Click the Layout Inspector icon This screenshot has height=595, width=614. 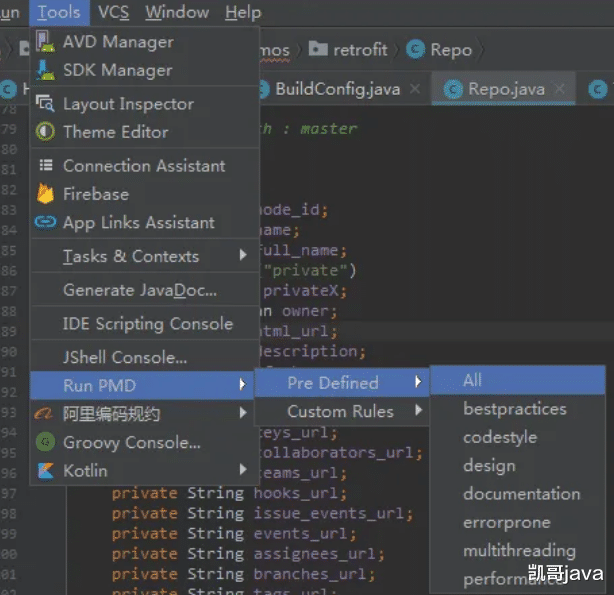[x=45, y=104]
